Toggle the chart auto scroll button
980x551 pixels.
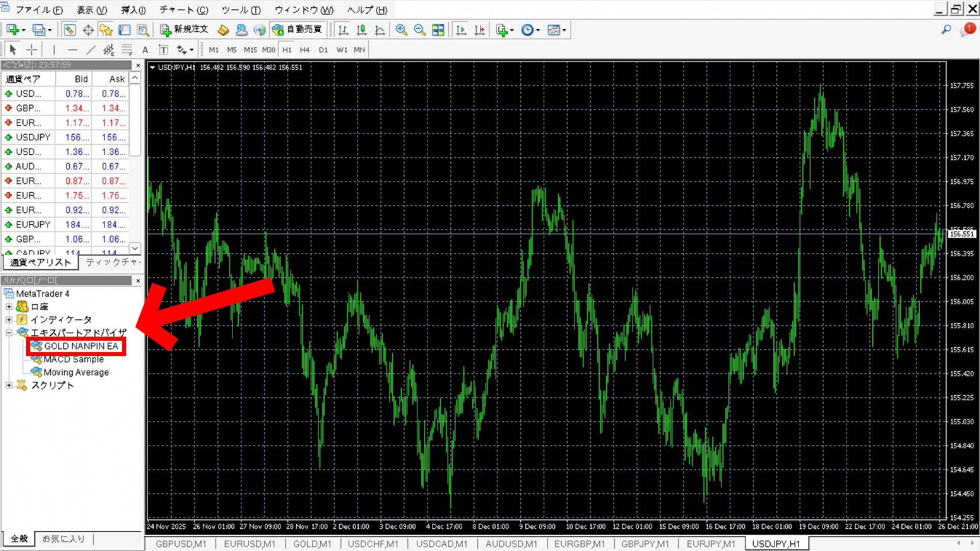tap(461, 30)
